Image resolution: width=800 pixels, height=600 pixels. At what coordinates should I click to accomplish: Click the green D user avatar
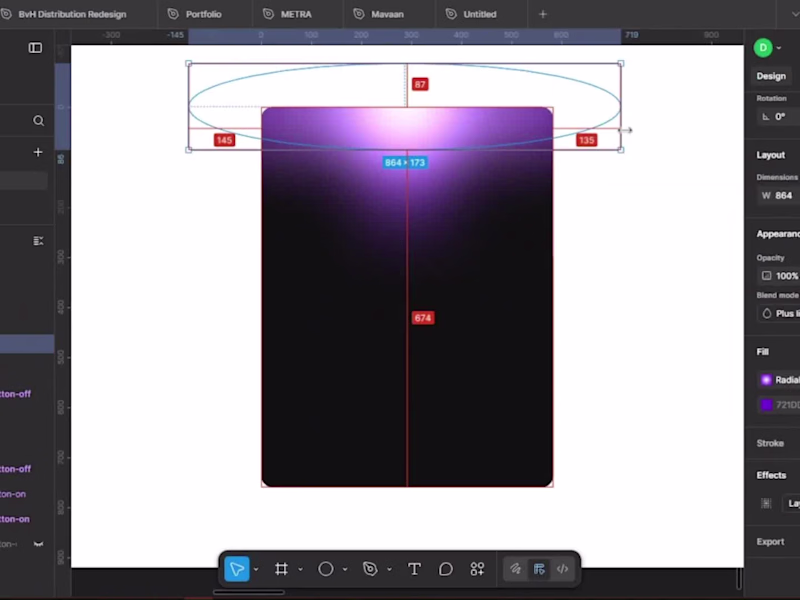click(x=763, y=48)
